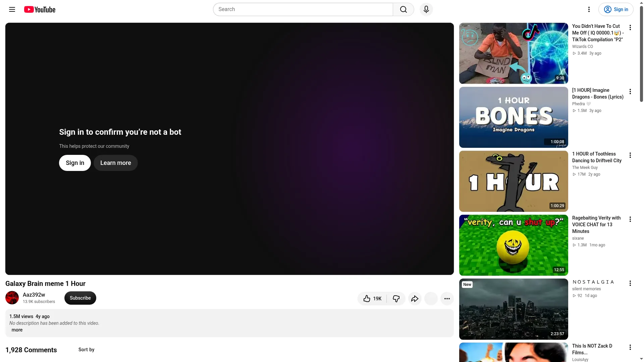Click title '1 HOUR of Toothless Dancing to Driftveil City'
Screen dimensions: 644x362
pos(597,157)
